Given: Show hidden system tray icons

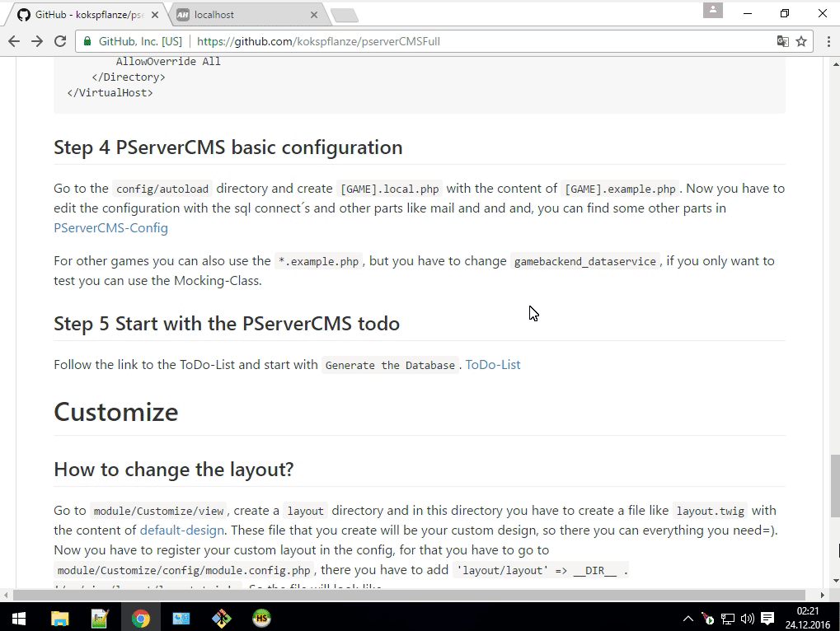Looking at the screenshot, I should pyautogui.click(x=688, y=618).
